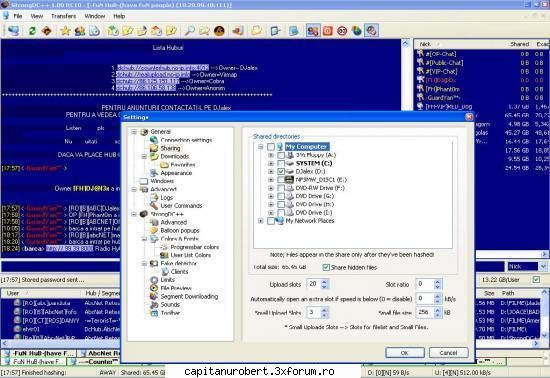This screenshot has width=550, height=378.
Task: Open Public Hubs via the computer toolbar icon
Action: [x=13, y=31]
